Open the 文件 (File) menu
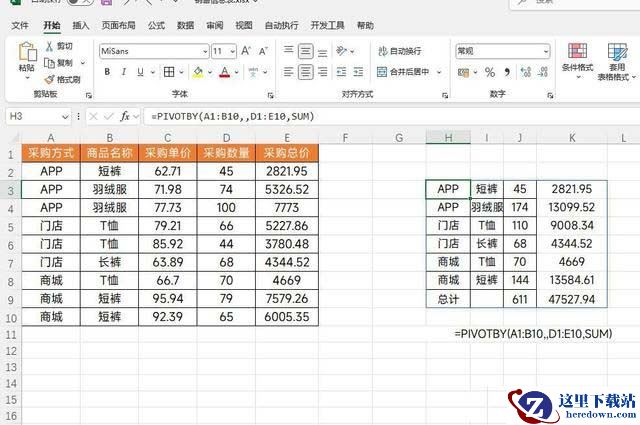This screenshot has width=640, height=425. [20, 26]
